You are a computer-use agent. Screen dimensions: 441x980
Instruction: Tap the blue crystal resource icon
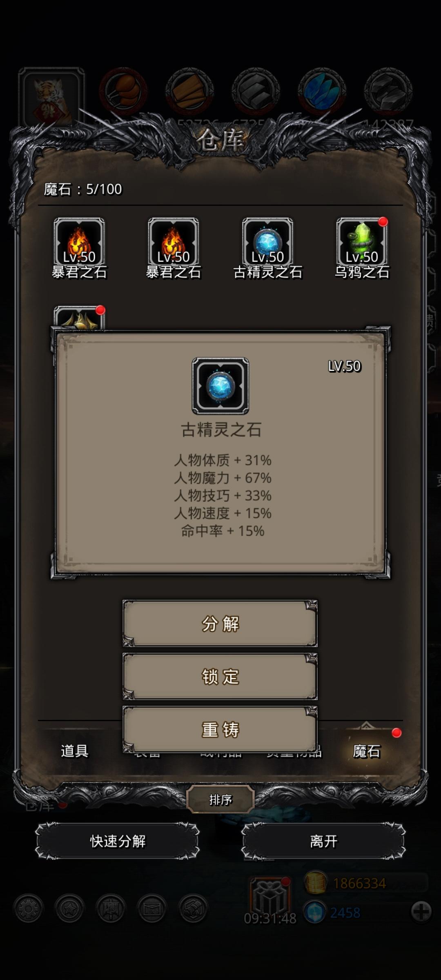322,91
